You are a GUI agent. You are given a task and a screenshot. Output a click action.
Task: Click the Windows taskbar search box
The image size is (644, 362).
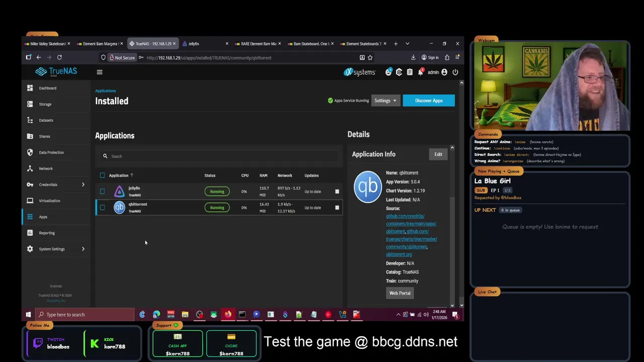pyautogui.click(x=85, y=315)
